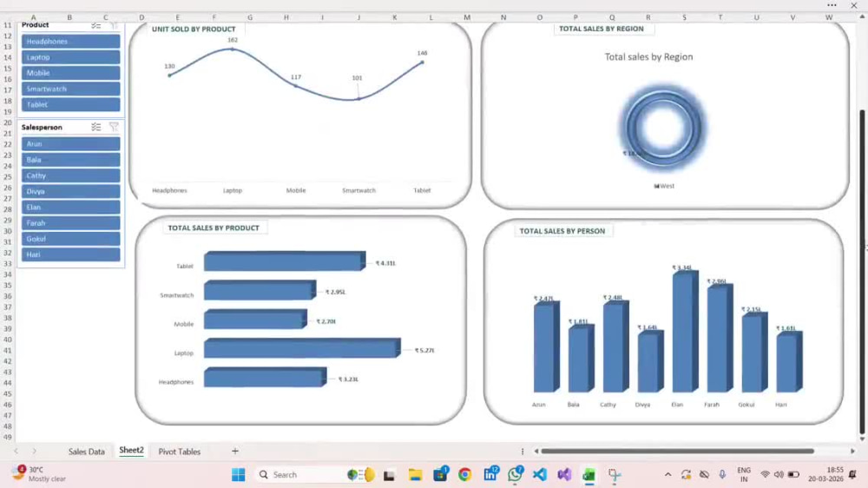868x488 pixels.
Task: Add a new sheet with plus icon
Action: coord(234,452)
